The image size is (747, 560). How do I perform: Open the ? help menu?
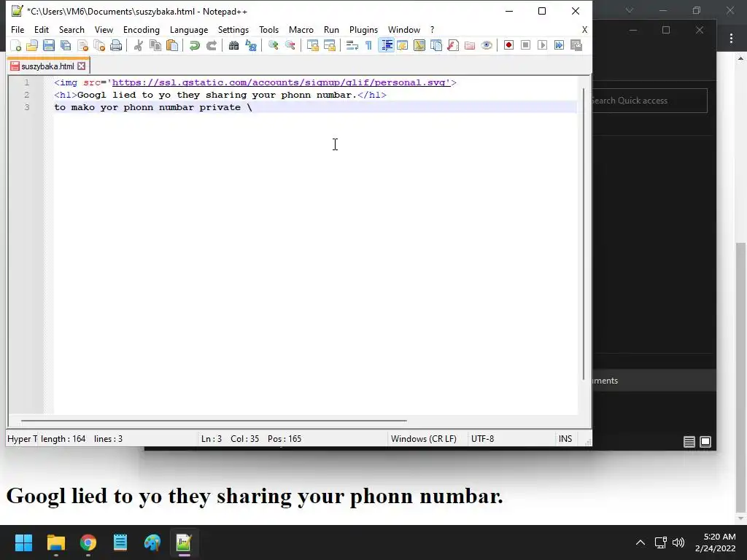[x=432, y=29]
